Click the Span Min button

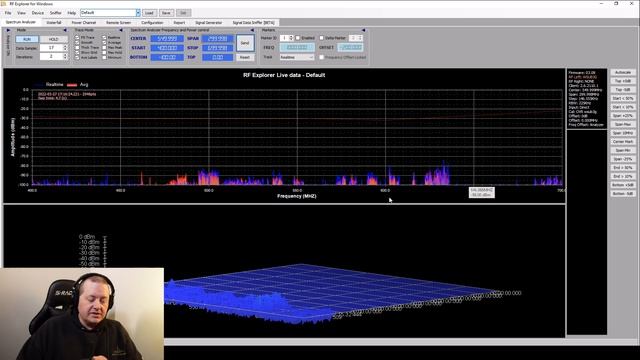(623, 151)
